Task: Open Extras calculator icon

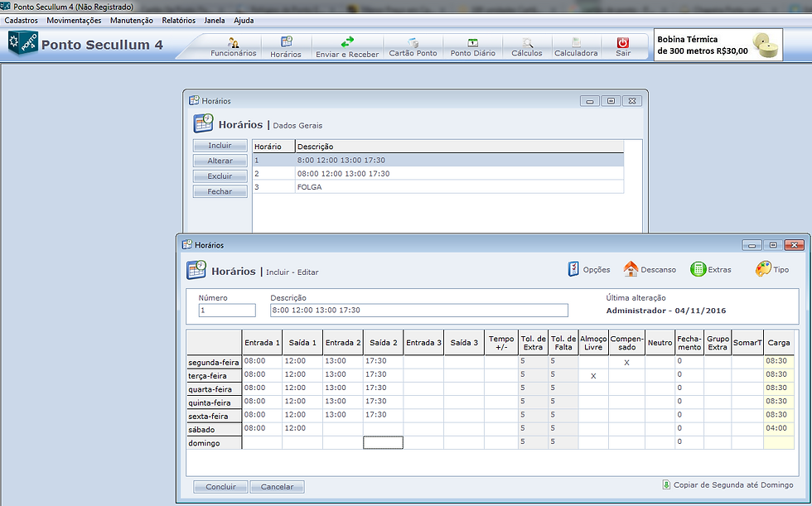Action: (x=698, y=269)
